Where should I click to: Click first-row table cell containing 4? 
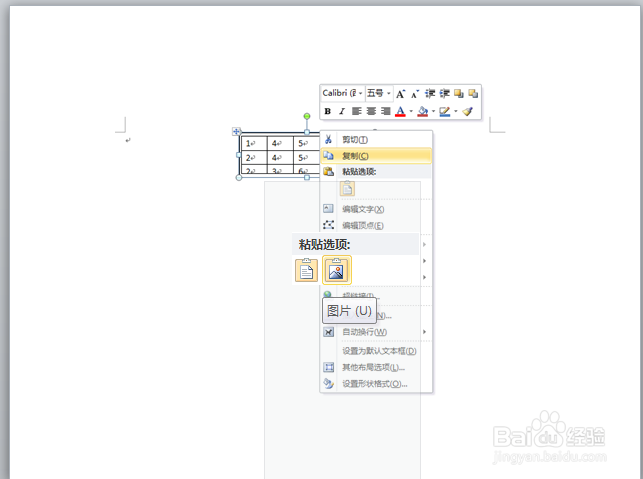(x=280, y=143)
